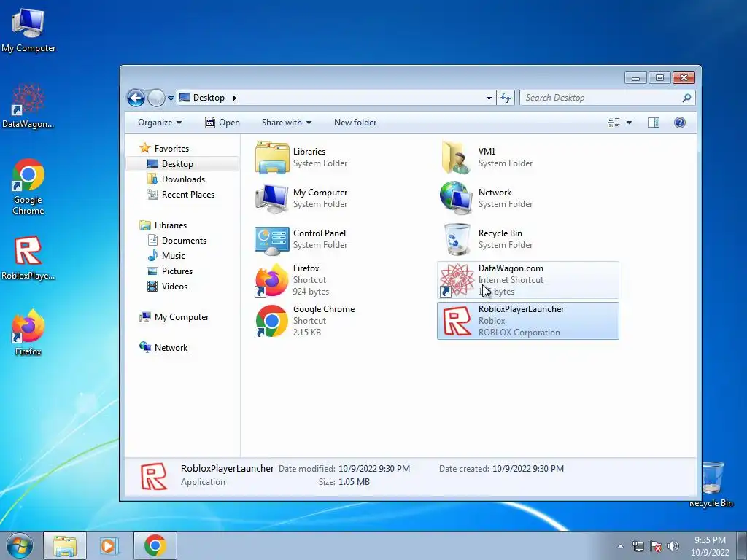Viewport: 747px width, 560px height.
Task: Open the Share with dropdown menu
Action: [x=286, y=122]
